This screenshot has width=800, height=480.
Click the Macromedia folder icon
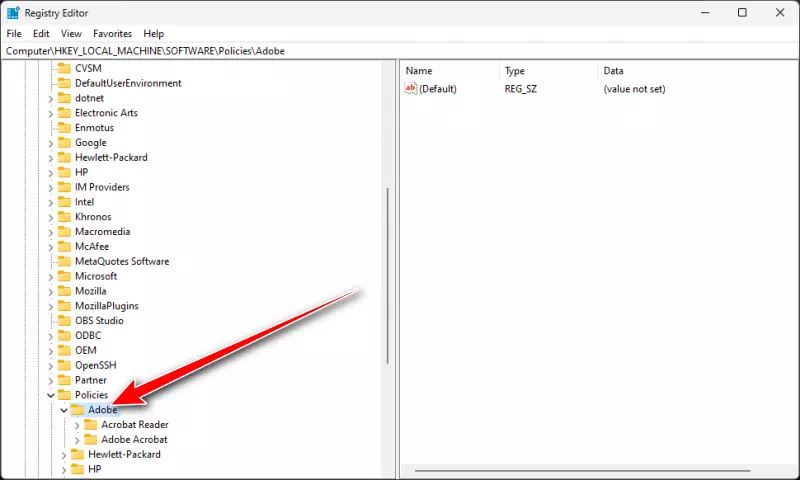[64, 232]
